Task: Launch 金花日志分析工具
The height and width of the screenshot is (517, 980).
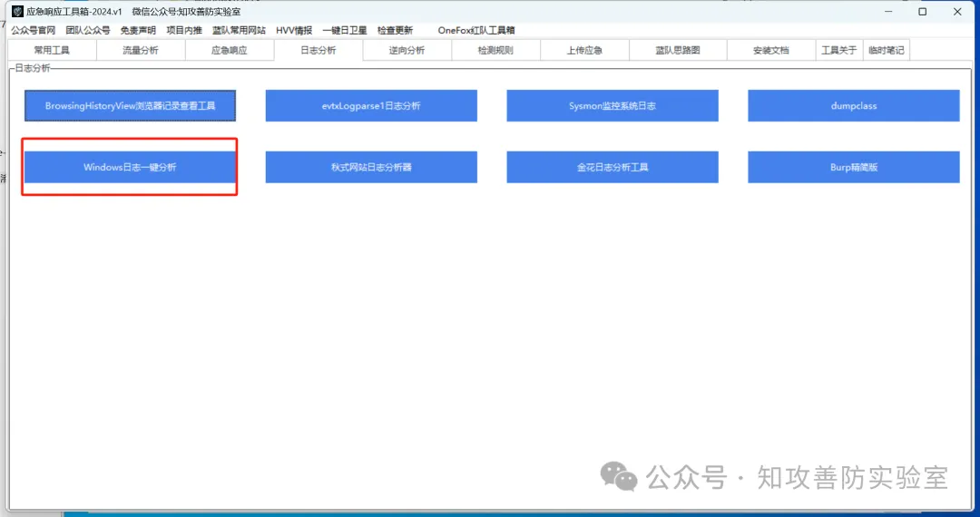Action: click(x=612, y=167)
